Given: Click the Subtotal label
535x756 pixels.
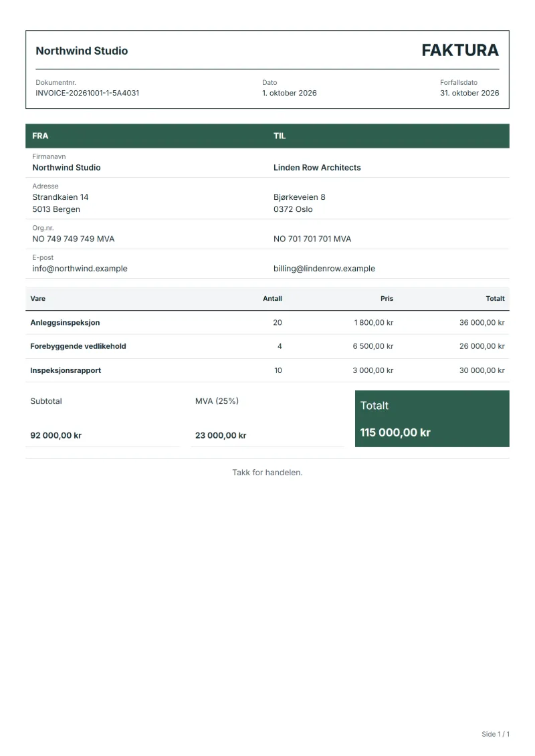Looking at the screenshot, I should coord(46,401).
